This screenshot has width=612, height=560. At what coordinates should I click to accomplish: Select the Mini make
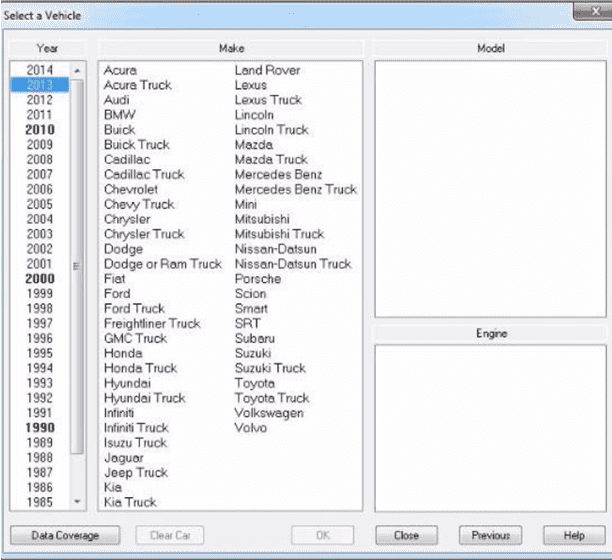246,204
